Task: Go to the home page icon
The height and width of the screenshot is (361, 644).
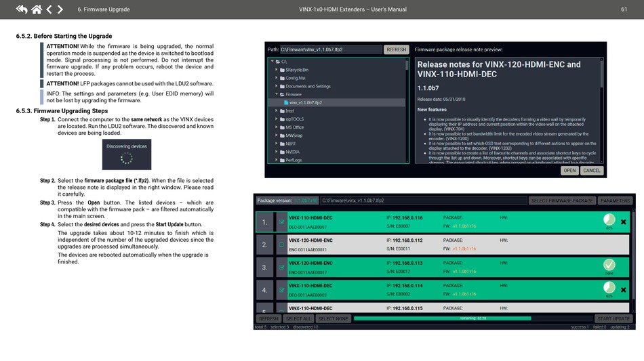Action: coord(37,9)
